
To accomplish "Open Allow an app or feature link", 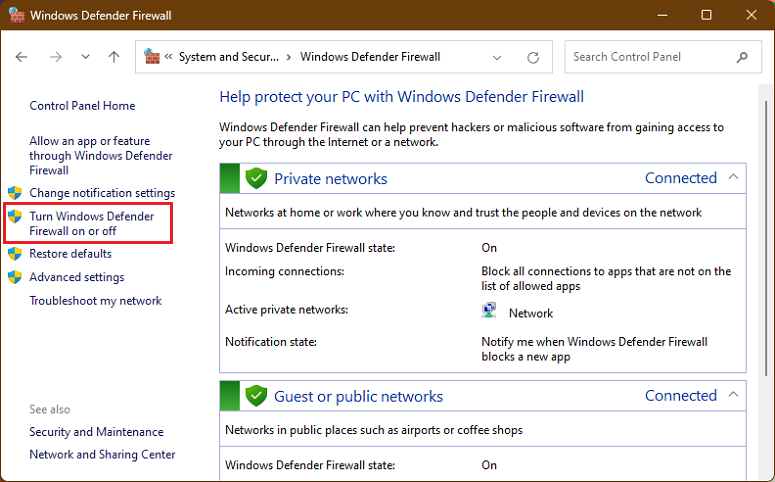I will (101, 156).
